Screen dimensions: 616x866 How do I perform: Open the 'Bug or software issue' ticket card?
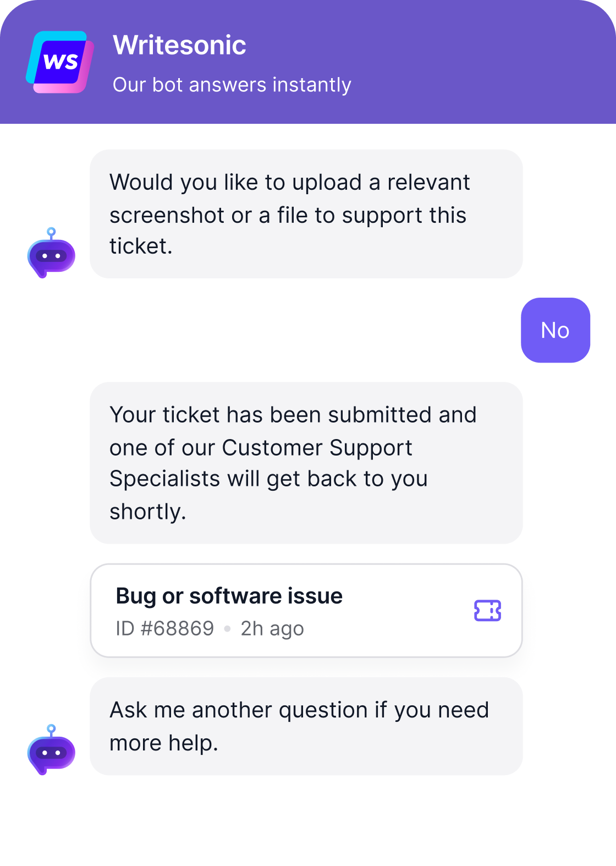(306, 610)
